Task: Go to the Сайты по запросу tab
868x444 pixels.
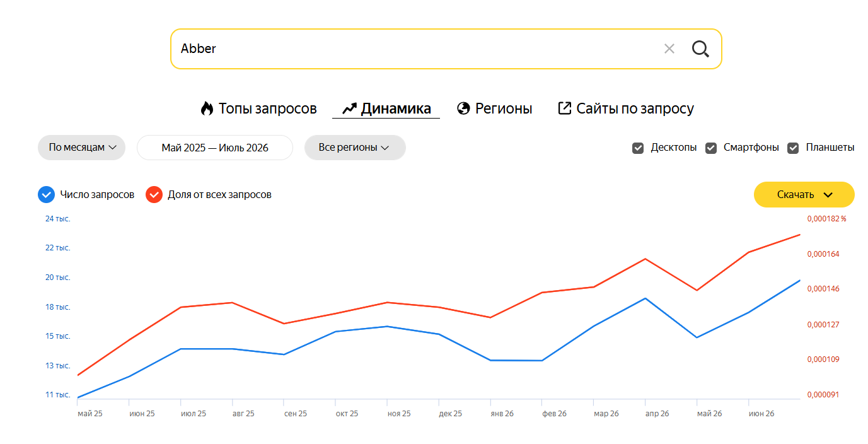Action: pyautogui.click(x=626, y=108)
